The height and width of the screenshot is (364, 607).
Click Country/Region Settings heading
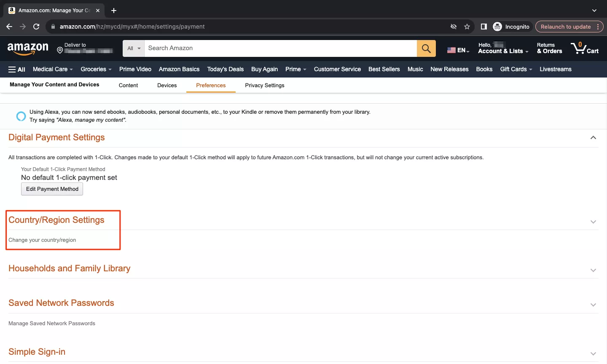[56, 220]
